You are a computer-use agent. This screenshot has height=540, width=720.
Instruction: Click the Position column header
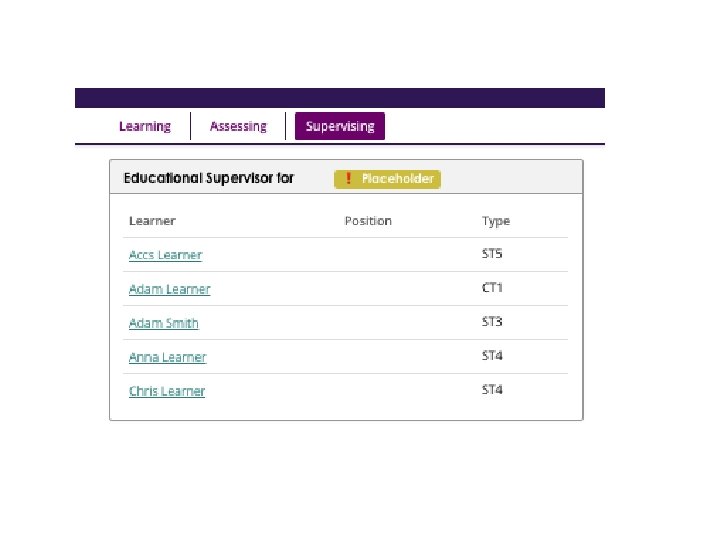coord(368,221)
